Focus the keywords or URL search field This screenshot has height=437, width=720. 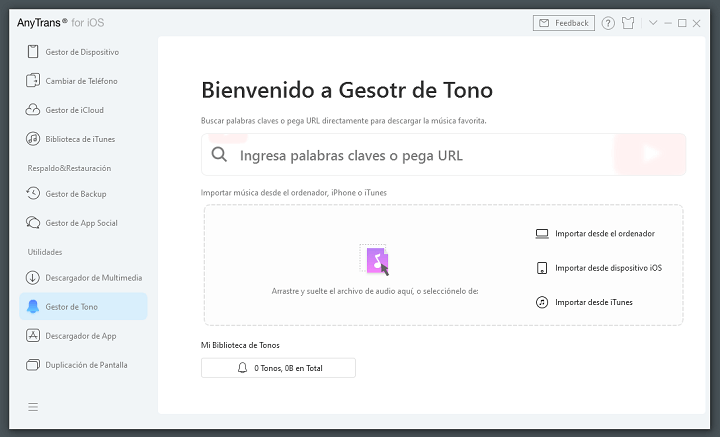click(444, 155)
